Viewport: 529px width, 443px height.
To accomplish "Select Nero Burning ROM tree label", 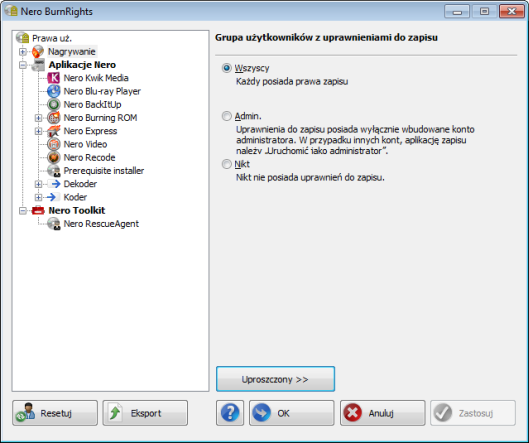I will (100, 117).
